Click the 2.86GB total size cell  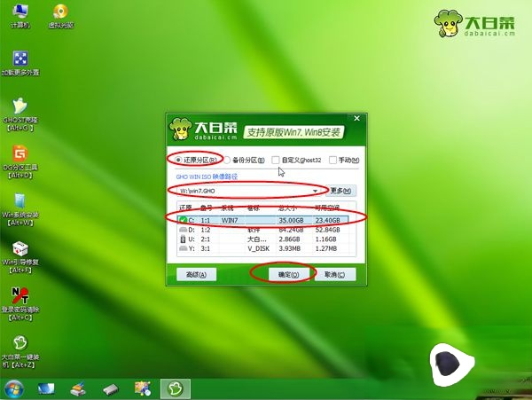coord(289,239)
